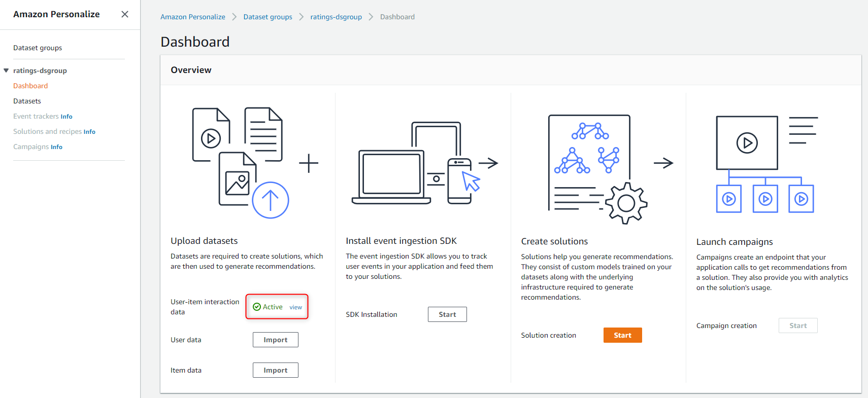Click the Solution creation label
The height and width of the screenshot is (398, 868).
coord(548,335)
